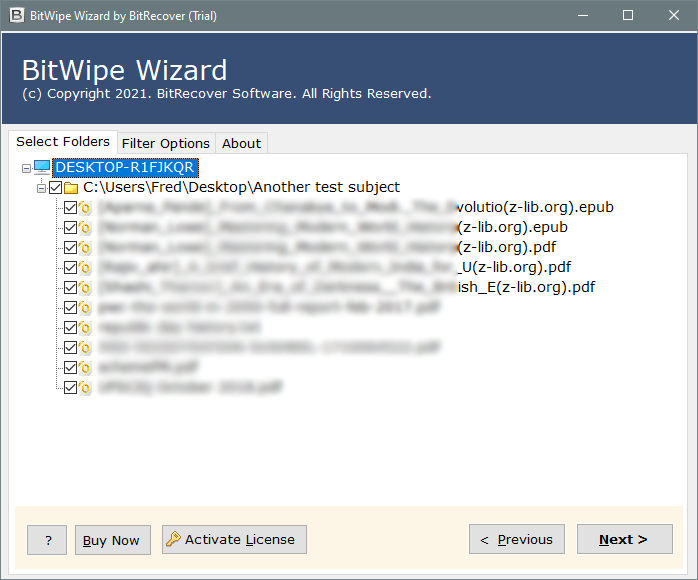
Task: Select the file ending volutio(z-lib.org).epub
Action: (356, 207)
